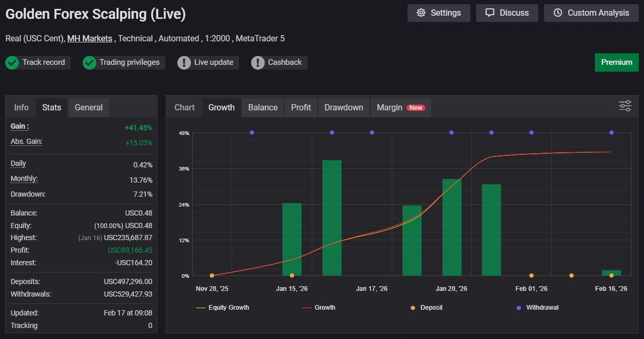Image resolution: width=644 pixels, height=339 pixels.
Task: Click the Interest value -USC164.20
Action: [x=133, y=263]
